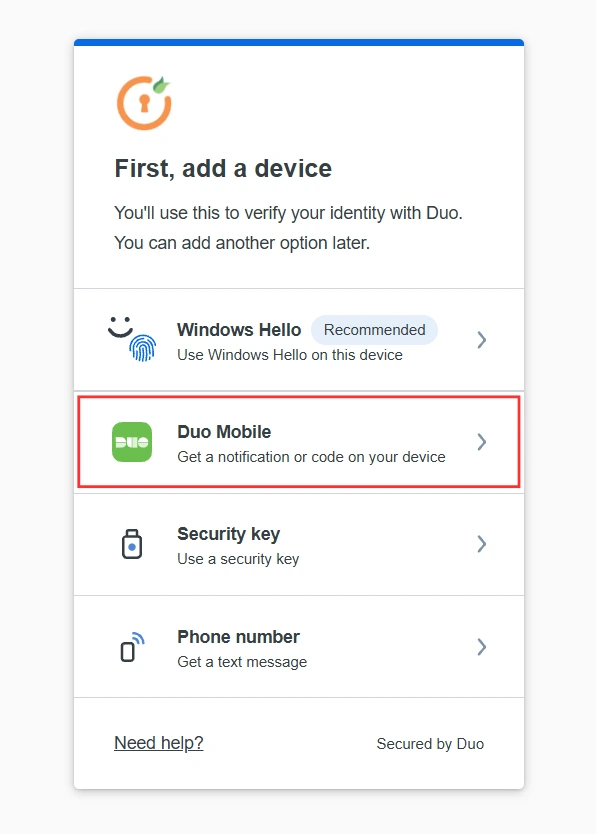The width and height of the screenshot is (596, 834).
Task: Choose the Phone number text message option
Action: (x=298, y=646)
